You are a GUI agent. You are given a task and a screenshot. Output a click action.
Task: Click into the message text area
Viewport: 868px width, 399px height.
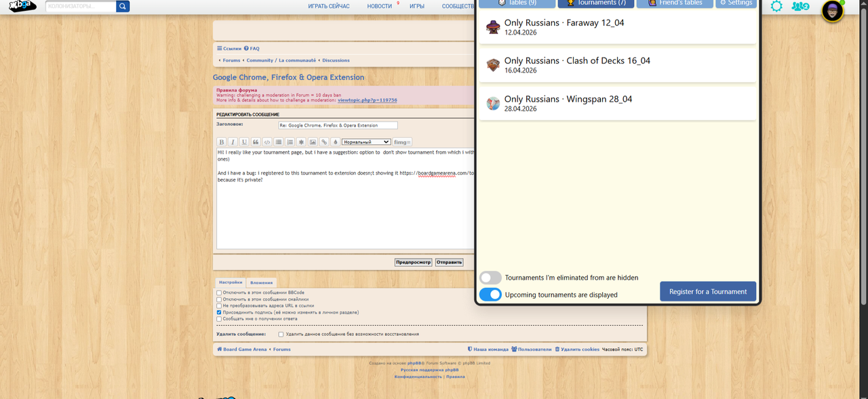tap(346, 199)
